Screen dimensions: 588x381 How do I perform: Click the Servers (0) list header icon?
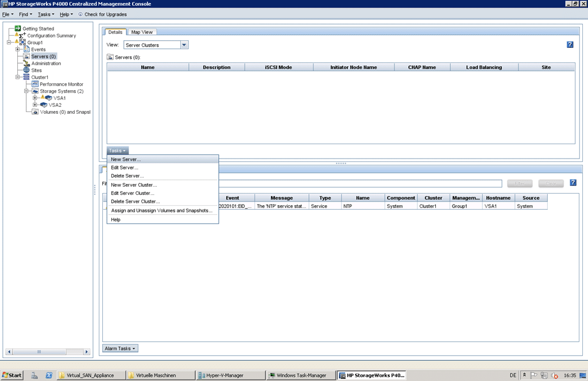pyautogui.click(x=110, y=57)
